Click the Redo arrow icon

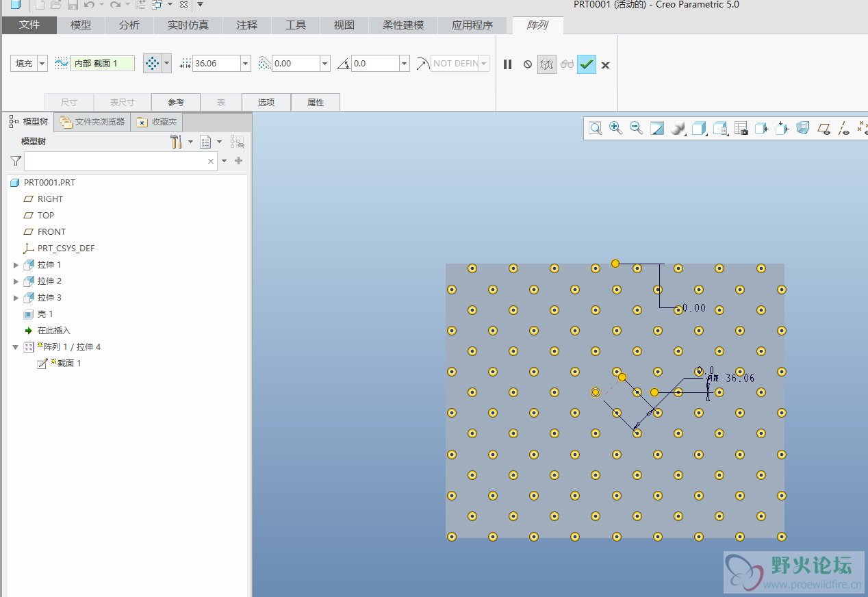coord(115,5)
